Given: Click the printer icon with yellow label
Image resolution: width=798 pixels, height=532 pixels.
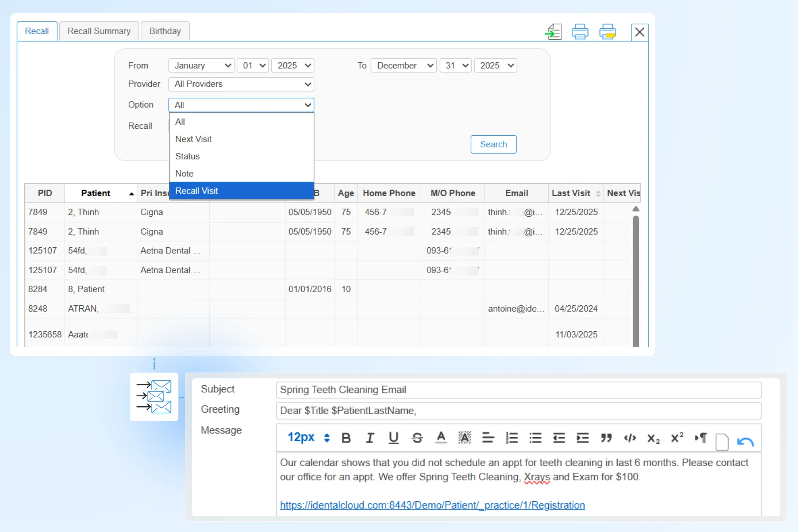Looking at the screenshot, I should pyautogui.click(x=607, y=32).
